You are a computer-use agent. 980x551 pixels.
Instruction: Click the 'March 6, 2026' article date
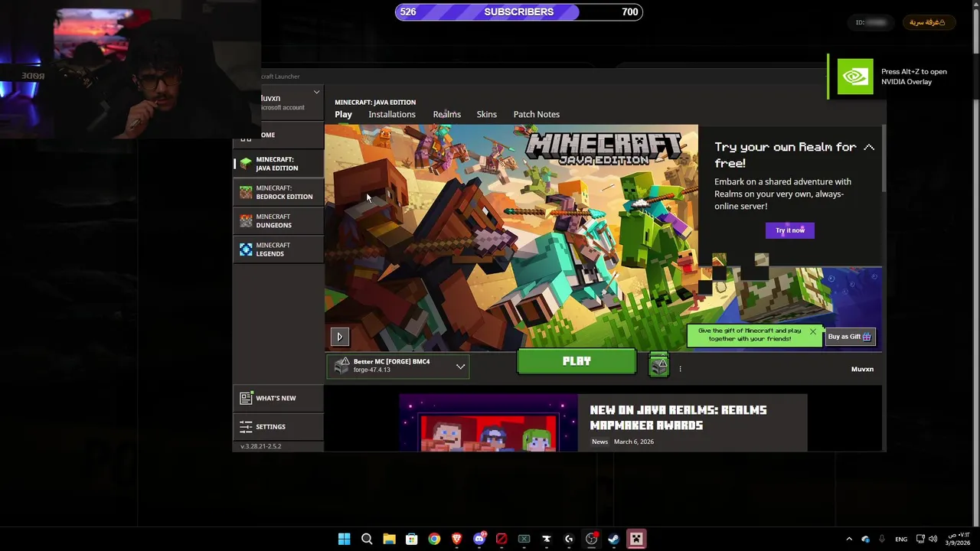(634, 442)
